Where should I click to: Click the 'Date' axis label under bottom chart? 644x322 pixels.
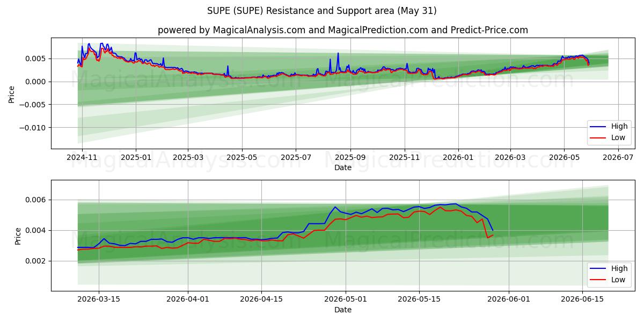[x=343, y=310]
